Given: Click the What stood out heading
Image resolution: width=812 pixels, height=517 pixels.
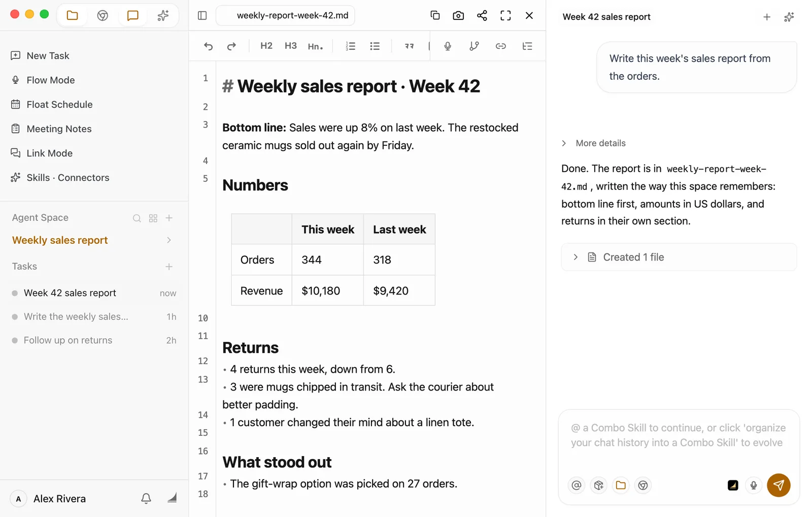Looking at the screenshot, I should [x=277, y=462].
